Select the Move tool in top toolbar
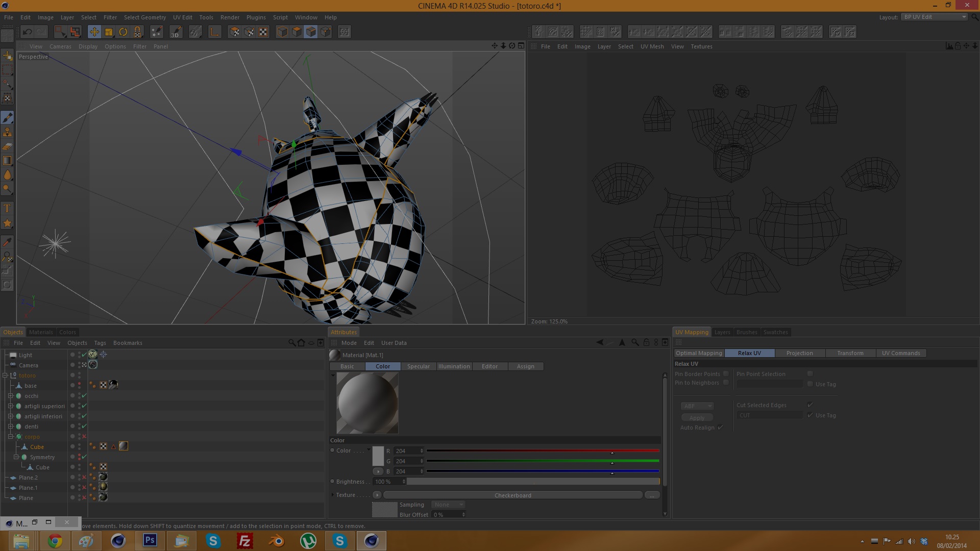 pyautogui.click(x=94, y=32)
